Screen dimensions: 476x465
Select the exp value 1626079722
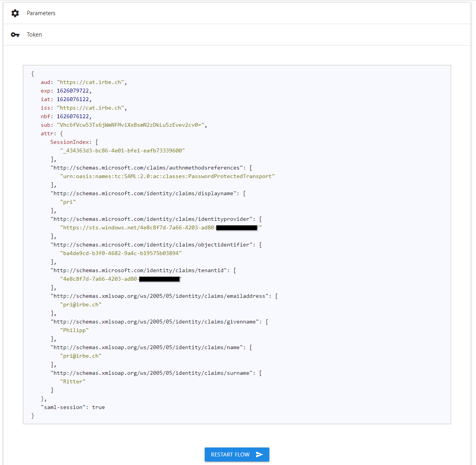click(73, 91)
